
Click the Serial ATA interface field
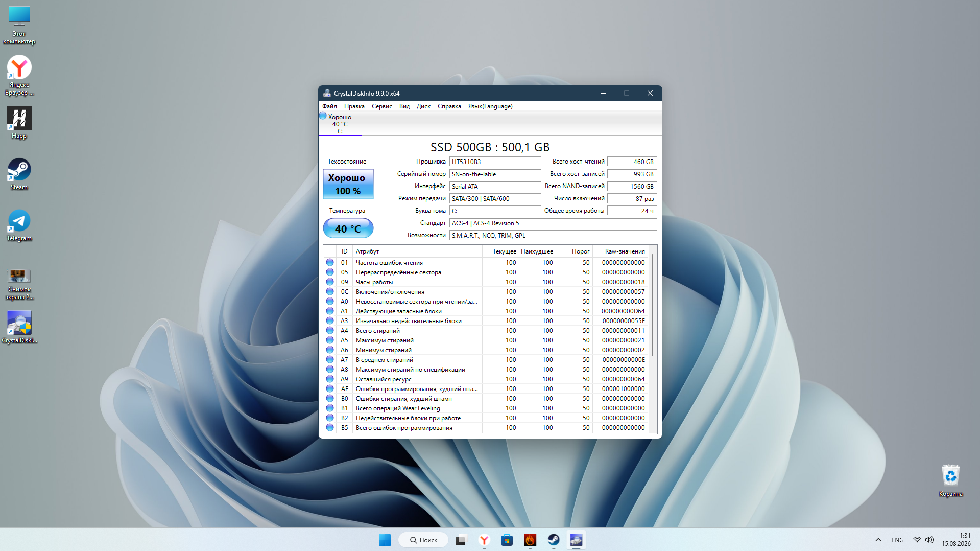[x=494, y=186]
